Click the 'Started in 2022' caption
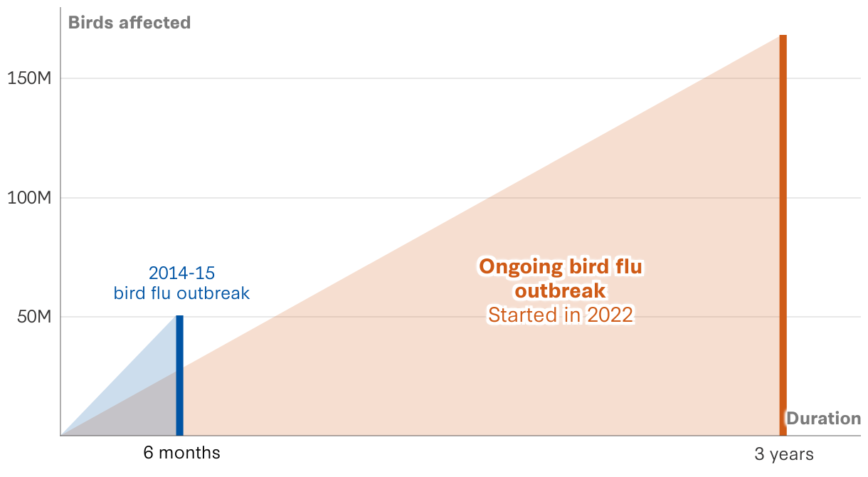Image resolution: width=868 pixels, height=477 pixels. 560,315
